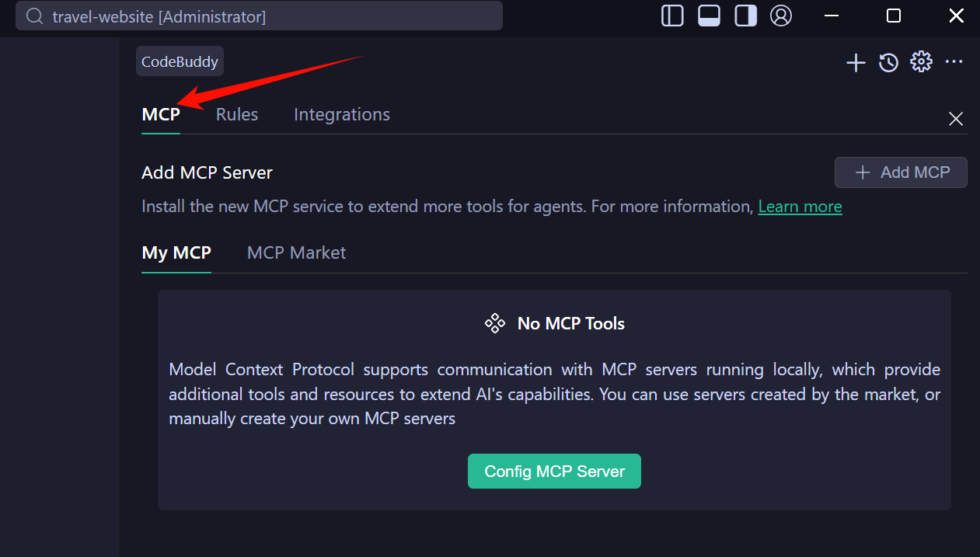Viewport: 980px width, 557px height.
Task: Select the My MCP sub-tab
Action: (176, 253)
